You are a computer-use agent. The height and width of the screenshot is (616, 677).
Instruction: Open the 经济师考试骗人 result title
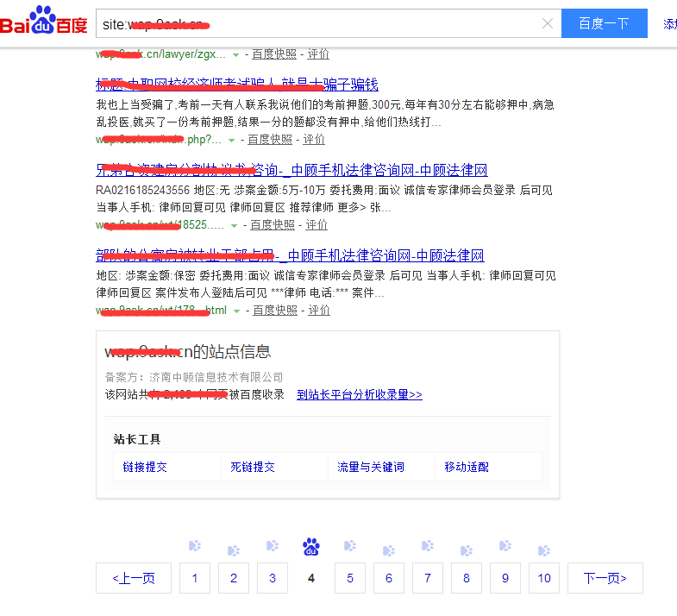237,85
